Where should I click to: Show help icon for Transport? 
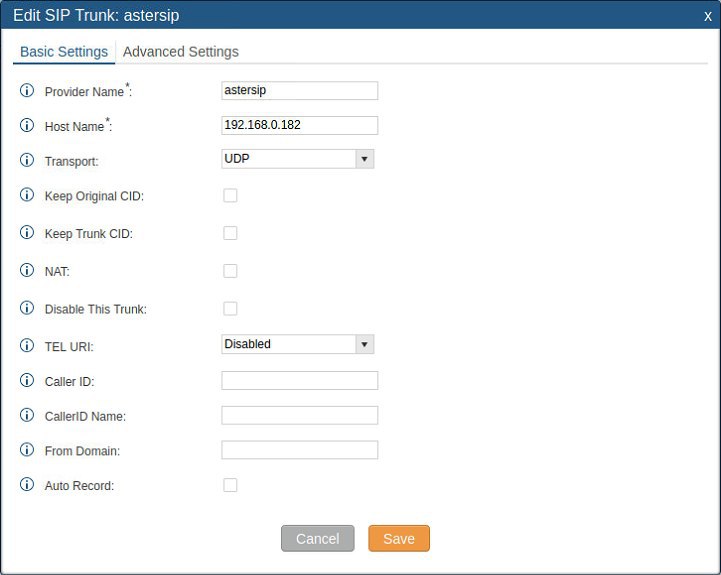coord(27,160)
